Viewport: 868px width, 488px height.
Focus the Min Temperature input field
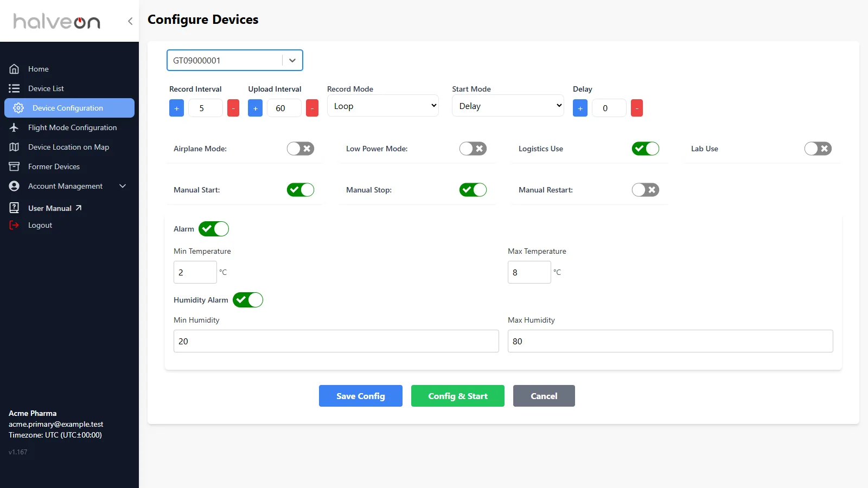pos(195,272)
